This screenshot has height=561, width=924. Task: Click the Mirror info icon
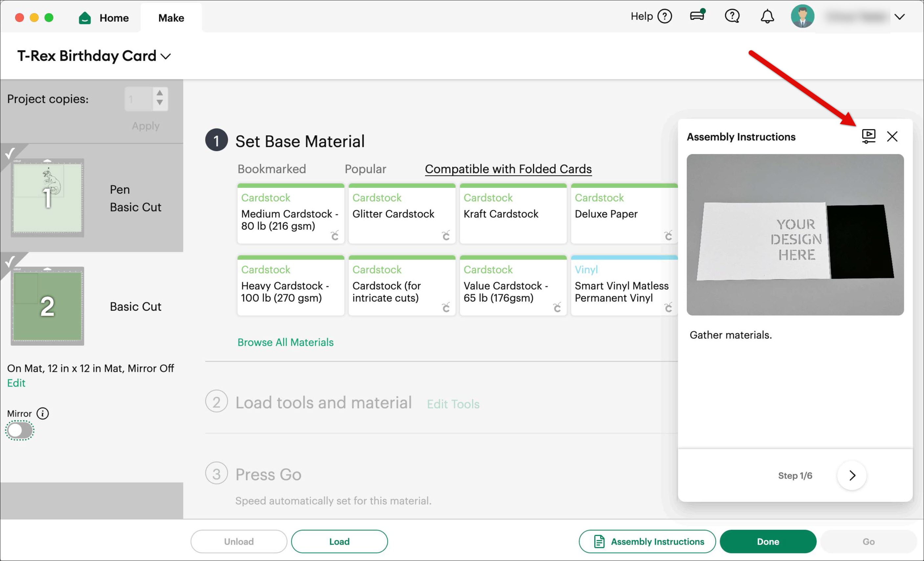(x=43, y=413)
